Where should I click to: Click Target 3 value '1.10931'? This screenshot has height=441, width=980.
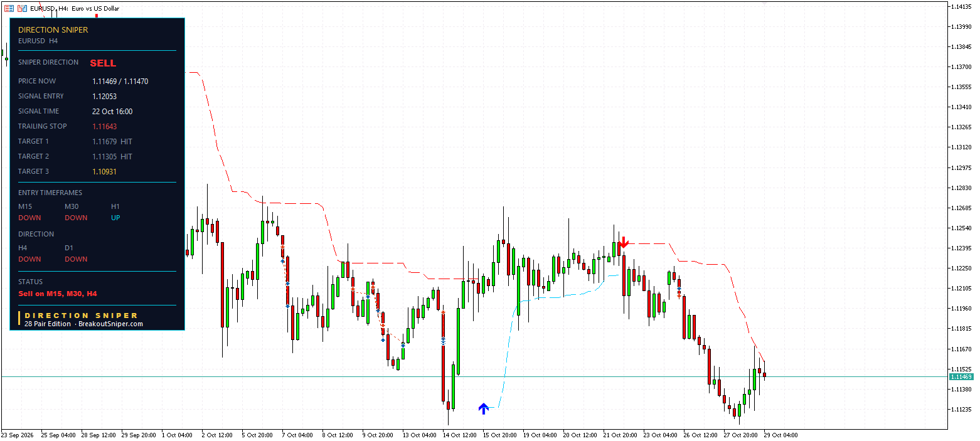[104, 171]
